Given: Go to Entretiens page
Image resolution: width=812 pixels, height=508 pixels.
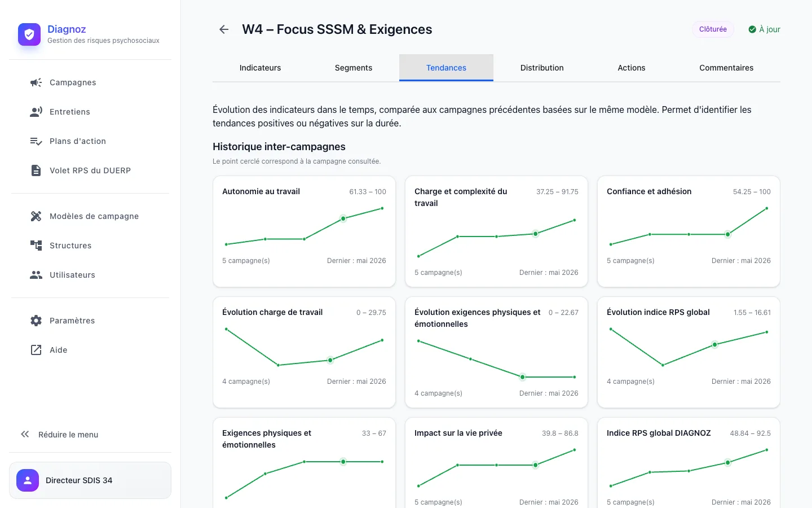Looking at the screenshot, I should point(90,112).
